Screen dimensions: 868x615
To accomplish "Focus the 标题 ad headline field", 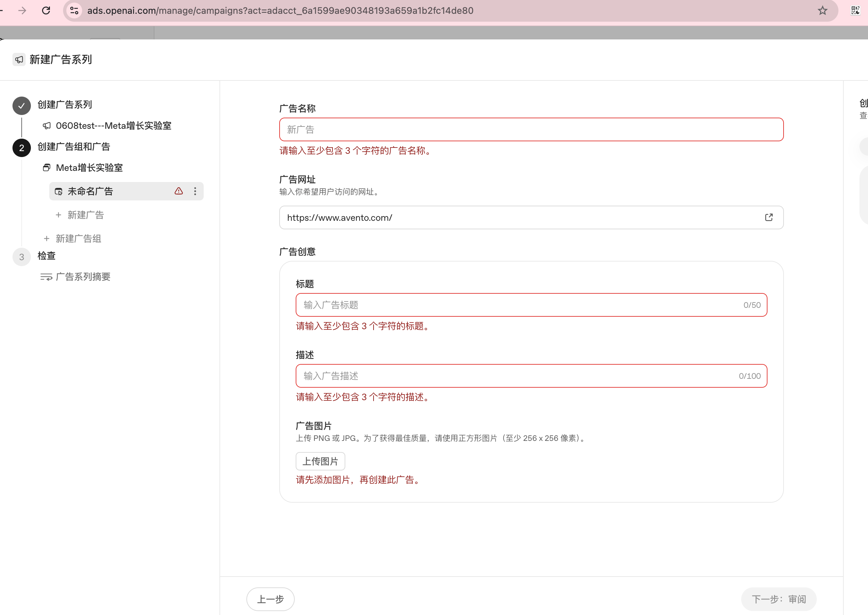I will 531,305.
